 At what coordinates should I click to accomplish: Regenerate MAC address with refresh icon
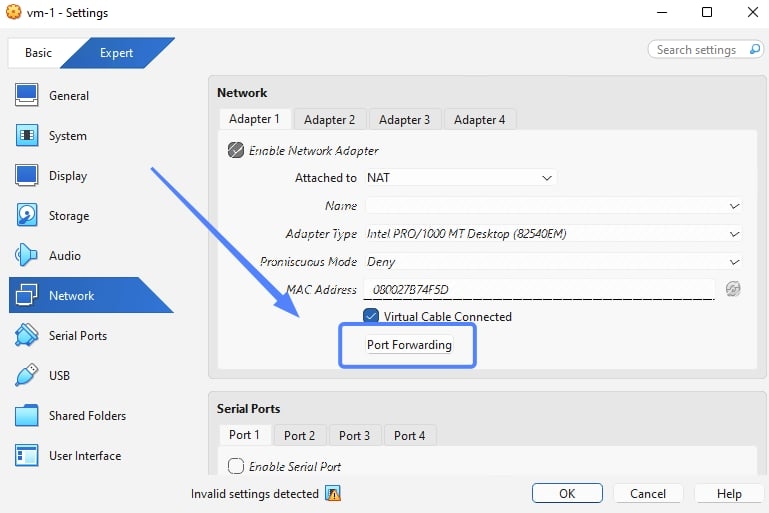pos(733,289)
